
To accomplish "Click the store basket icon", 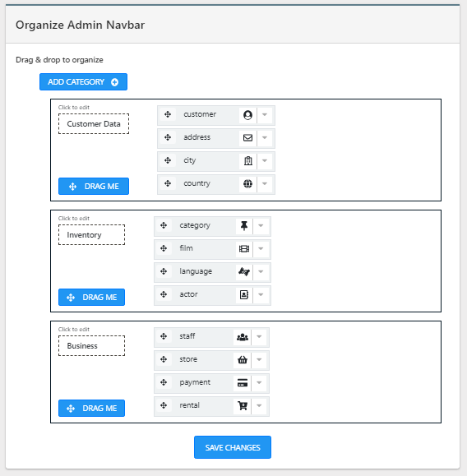I will (x=243, y=360).
